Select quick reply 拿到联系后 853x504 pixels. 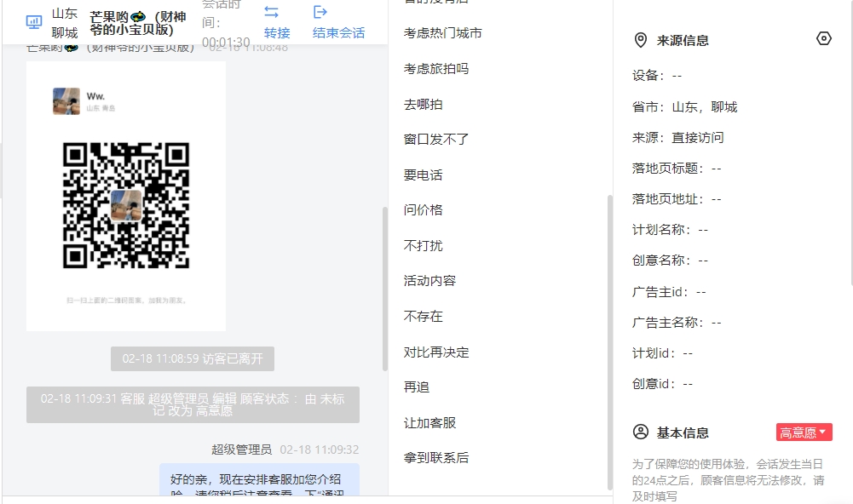436,458
